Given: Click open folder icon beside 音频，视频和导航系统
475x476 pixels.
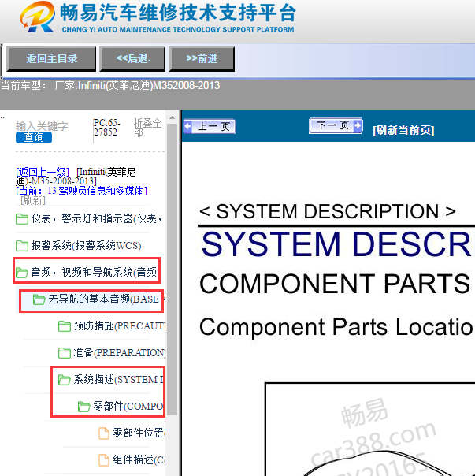Looking at the screenshot, I should pos(22,273).
